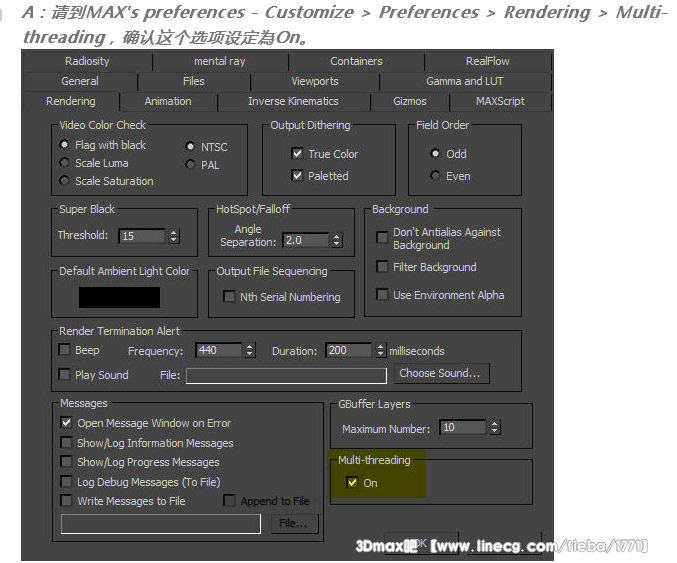Enable Show/Log Progress Messages

click(x=66, y=462)
